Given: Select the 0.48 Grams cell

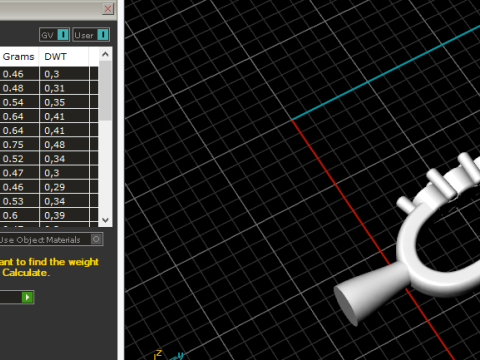Looking at the screenshot, I should (x=19, y=88).
